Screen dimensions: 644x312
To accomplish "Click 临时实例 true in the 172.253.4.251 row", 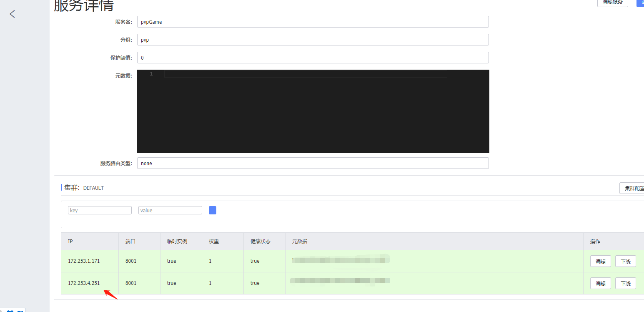I will click(172, 283).
